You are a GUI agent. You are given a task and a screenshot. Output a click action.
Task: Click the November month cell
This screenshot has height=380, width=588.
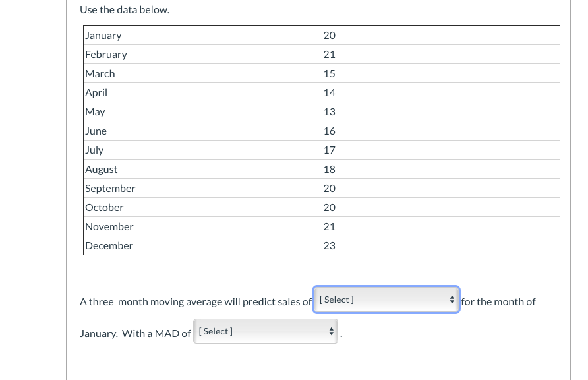pos(109,227)
